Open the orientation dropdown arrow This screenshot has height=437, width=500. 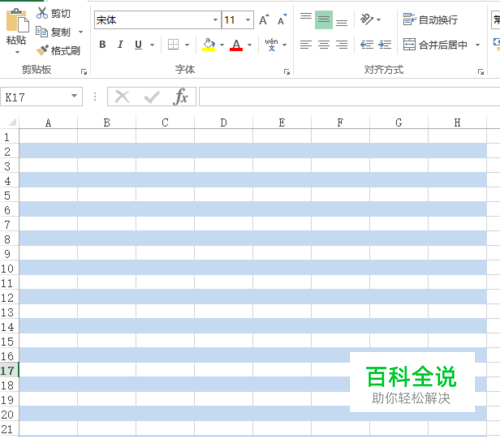click(379, 20)
